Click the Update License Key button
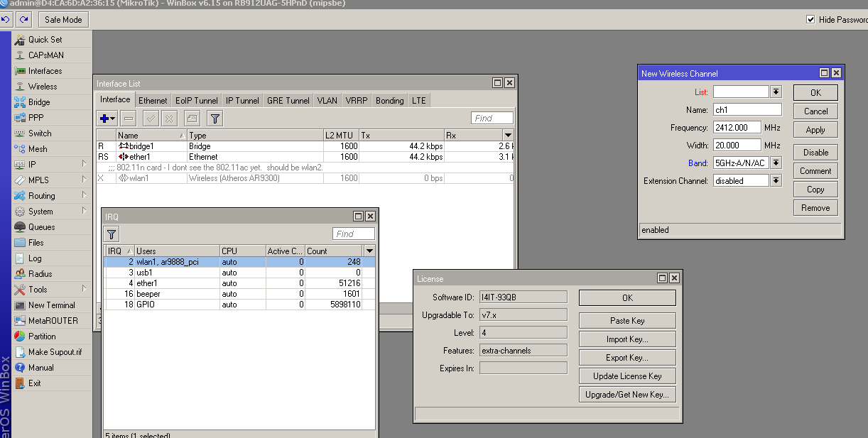 tap(627, 376)
